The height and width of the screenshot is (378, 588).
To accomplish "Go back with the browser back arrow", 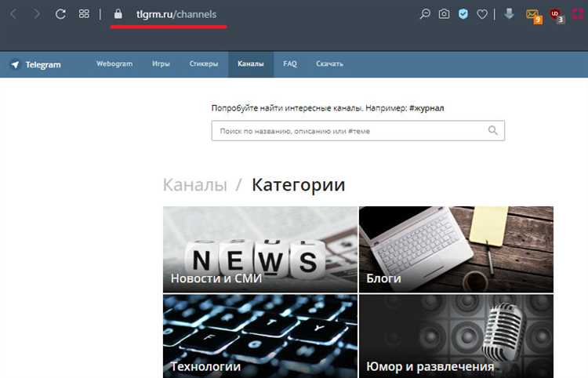I will click(x=14, y=14).
